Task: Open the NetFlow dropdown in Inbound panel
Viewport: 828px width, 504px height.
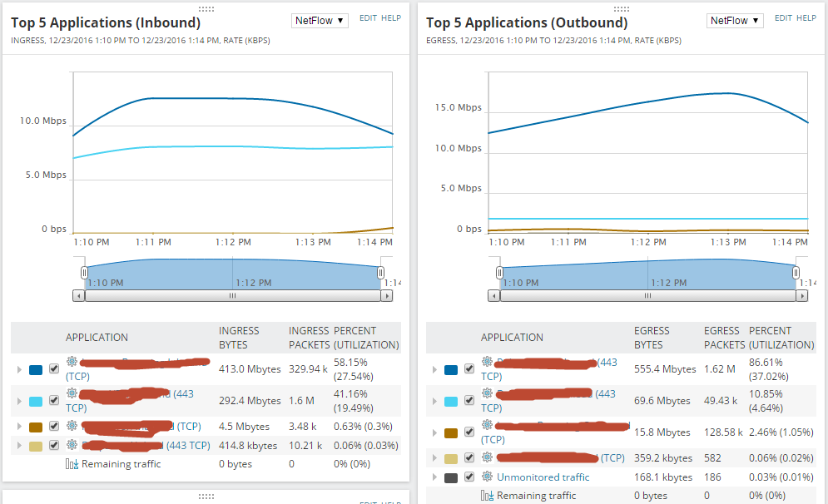Action: (320, 21)
